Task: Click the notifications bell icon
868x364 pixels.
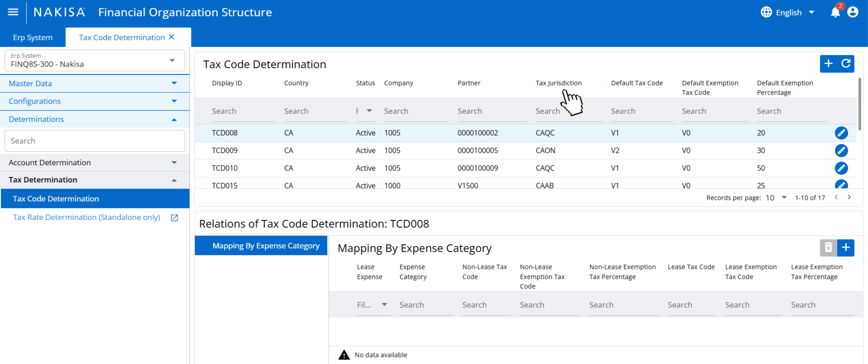Action: [835, 12]
